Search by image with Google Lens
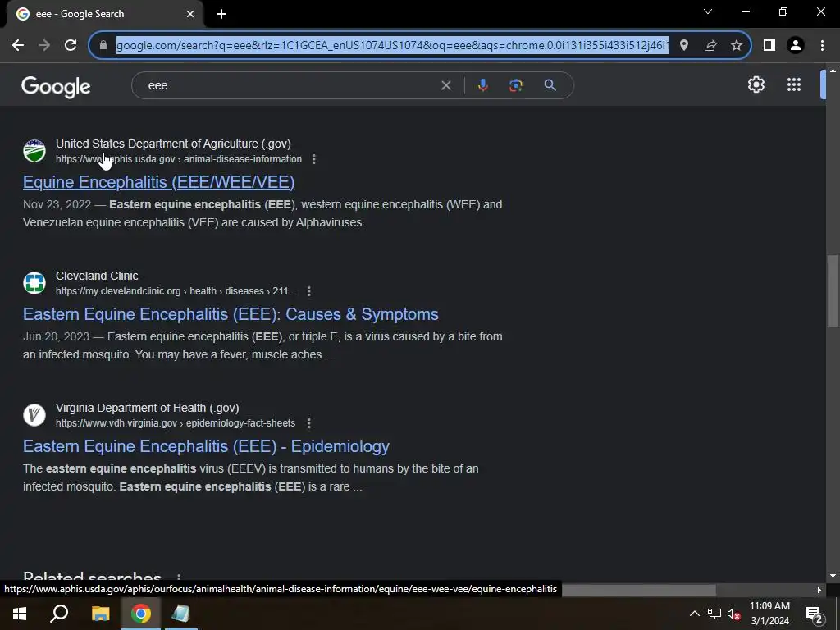The image size is (840, 630). click(515, 85)
